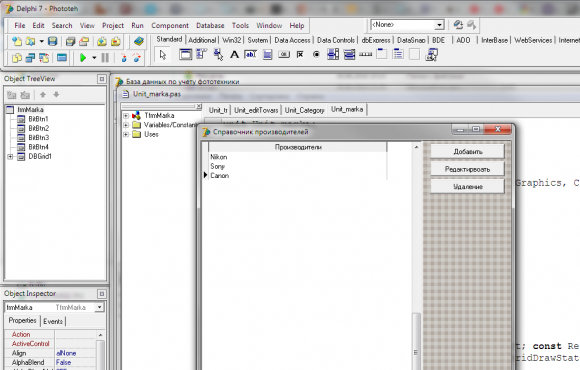Select the Canon row in grid

pyautogui.click(x=298, y=176)
